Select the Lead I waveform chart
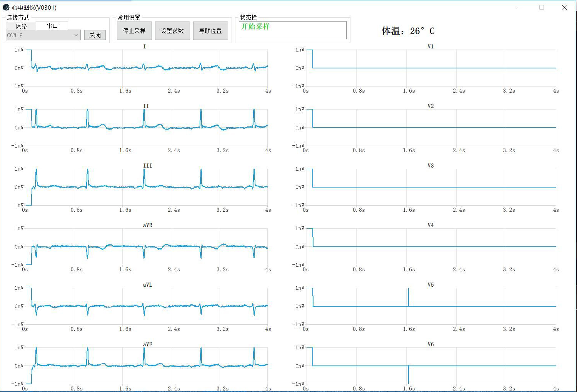Viewport: 577px width, 392px height. pyautogui.click(x=144, y=68)
